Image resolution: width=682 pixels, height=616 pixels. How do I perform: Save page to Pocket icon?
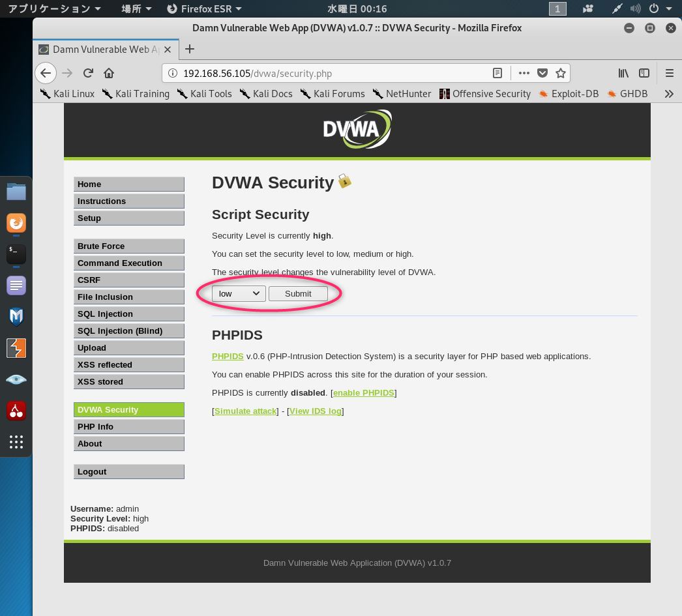[x=542, y=73]
